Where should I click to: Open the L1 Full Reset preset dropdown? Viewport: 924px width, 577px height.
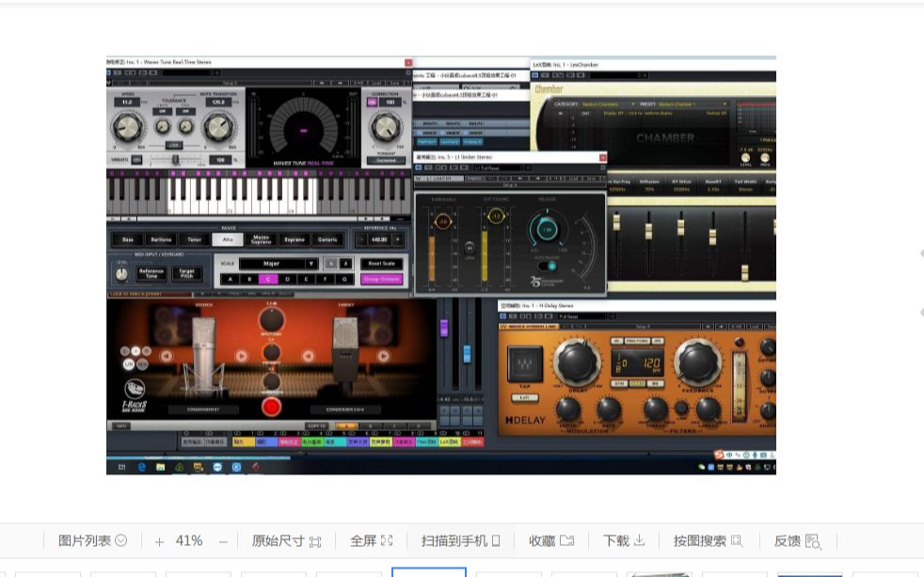click(500, 167)
